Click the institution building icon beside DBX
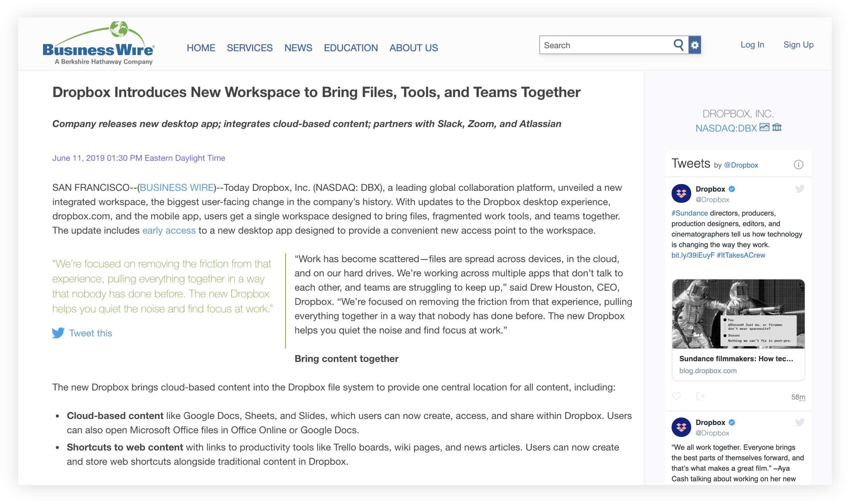Viewport: 850px width, 504px height. pos(777,128)
